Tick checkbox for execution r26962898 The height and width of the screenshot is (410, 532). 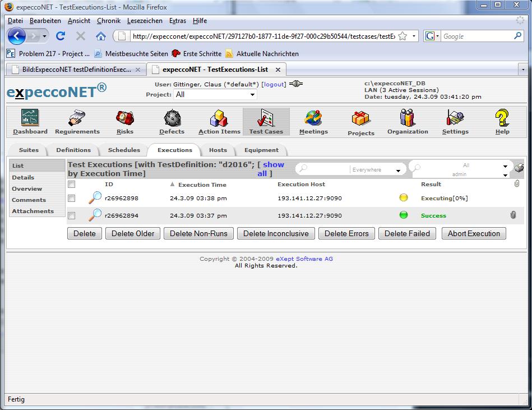71,199
